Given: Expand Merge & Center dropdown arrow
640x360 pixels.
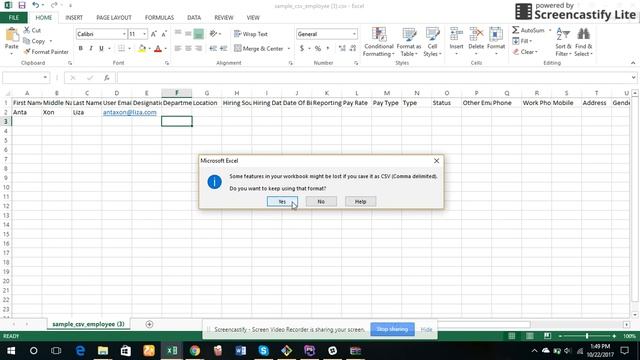Looking at the screenshot, I should tap(289, 49).
